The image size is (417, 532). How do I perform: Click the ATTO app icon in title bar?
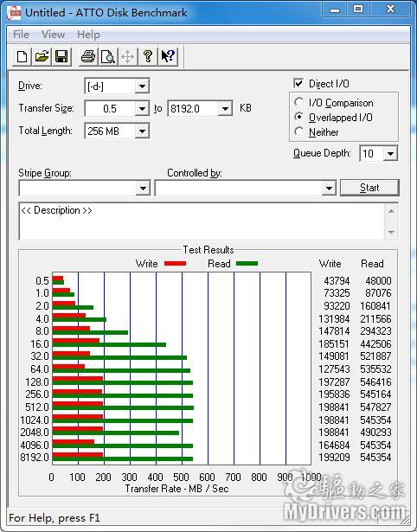tap(14, 13)
